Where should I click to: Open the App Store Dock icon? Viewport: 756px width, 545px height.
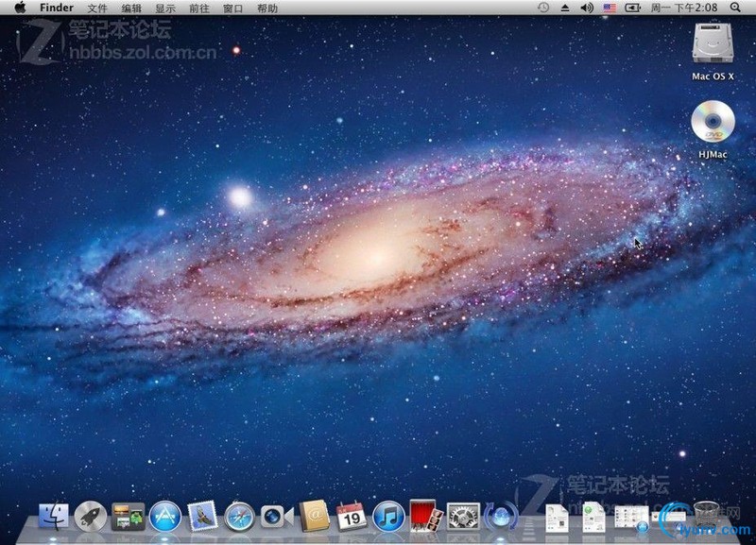click(x=164, y=517)
